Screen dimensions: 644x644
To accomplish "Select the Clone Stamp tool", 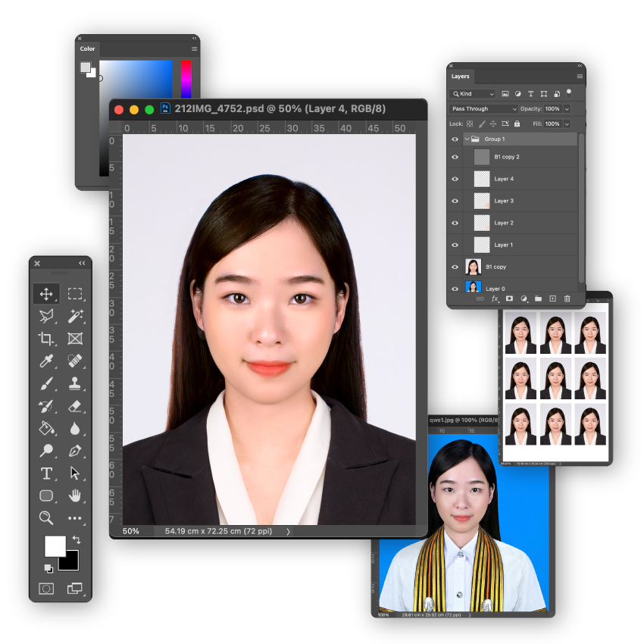I will point(75,383).
